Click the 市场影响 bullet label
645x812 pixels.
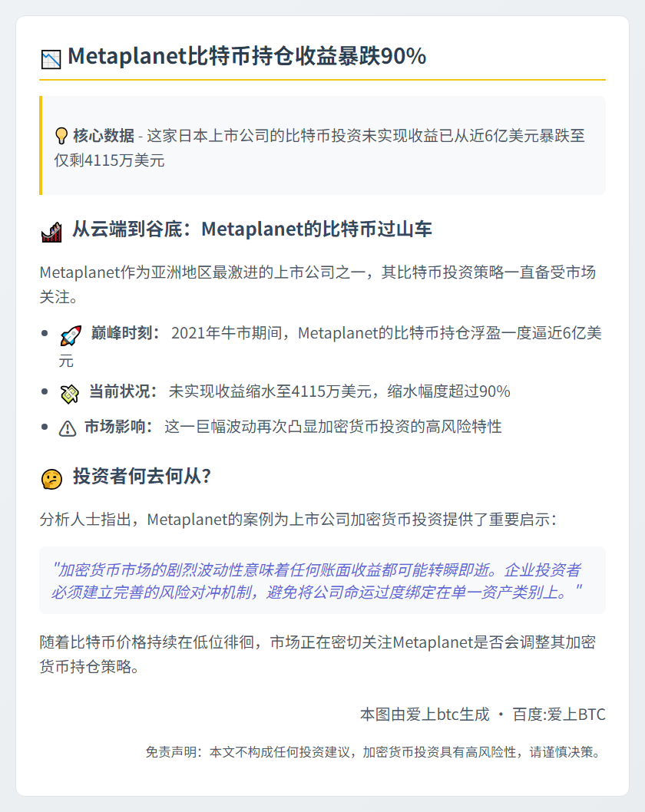point(118,427)
